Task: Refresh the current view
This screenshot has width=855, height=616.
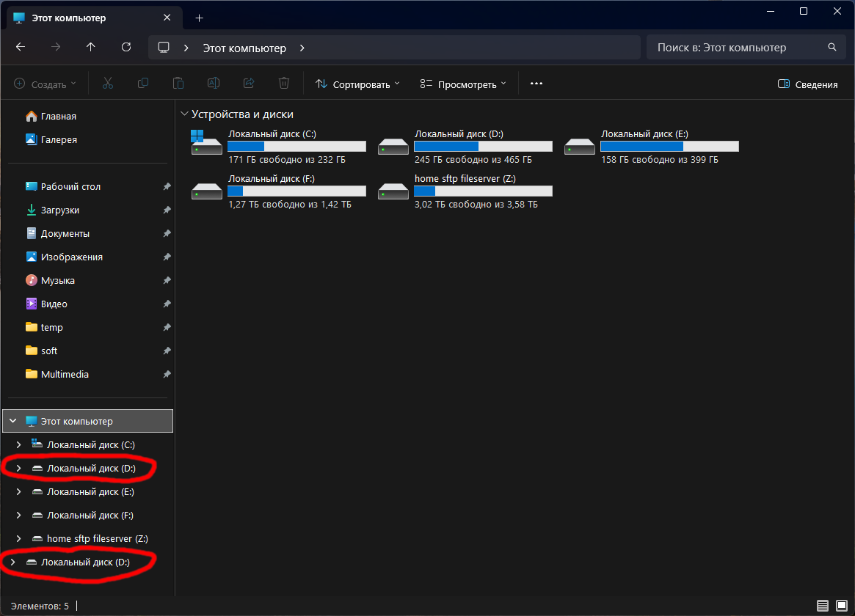Action: coord(126,47)
